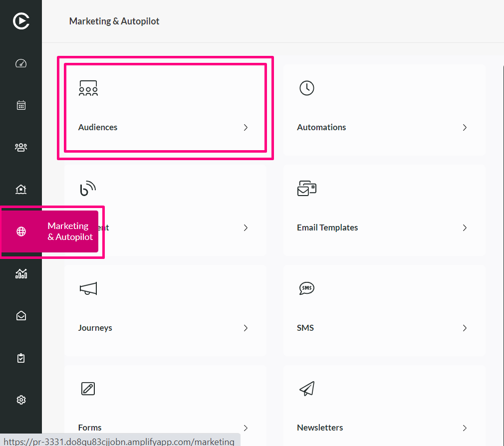Screen dimensions: 504x446
Task: Expand the SMS chevron arrow
Action: coord(465,328)
